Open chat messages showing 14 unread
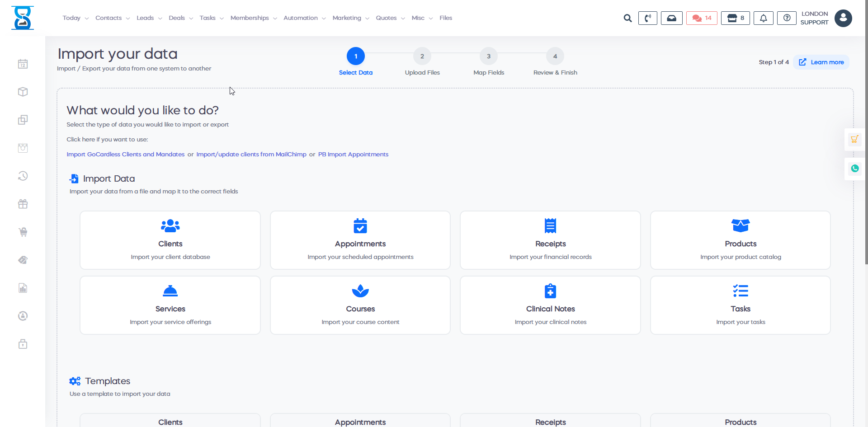This screenshot has height=427, width=868. (x=702, y=18)
